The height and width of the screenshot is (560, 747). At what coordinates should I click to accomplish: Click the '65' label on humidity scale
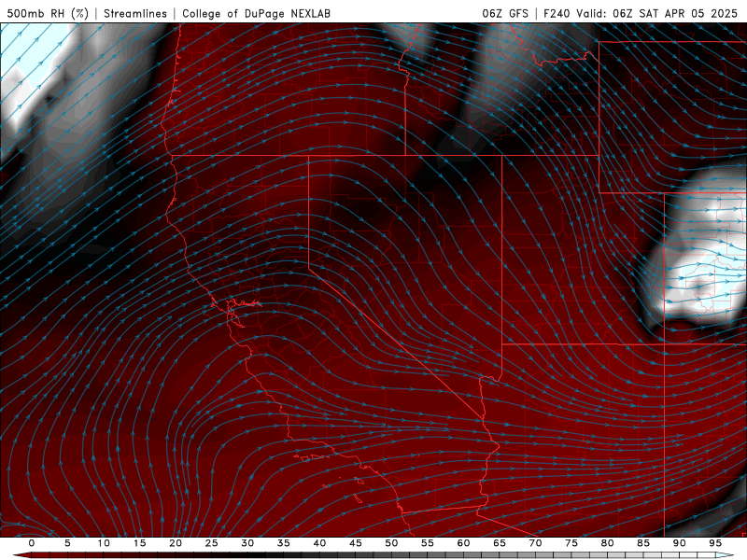coord(500,543)
